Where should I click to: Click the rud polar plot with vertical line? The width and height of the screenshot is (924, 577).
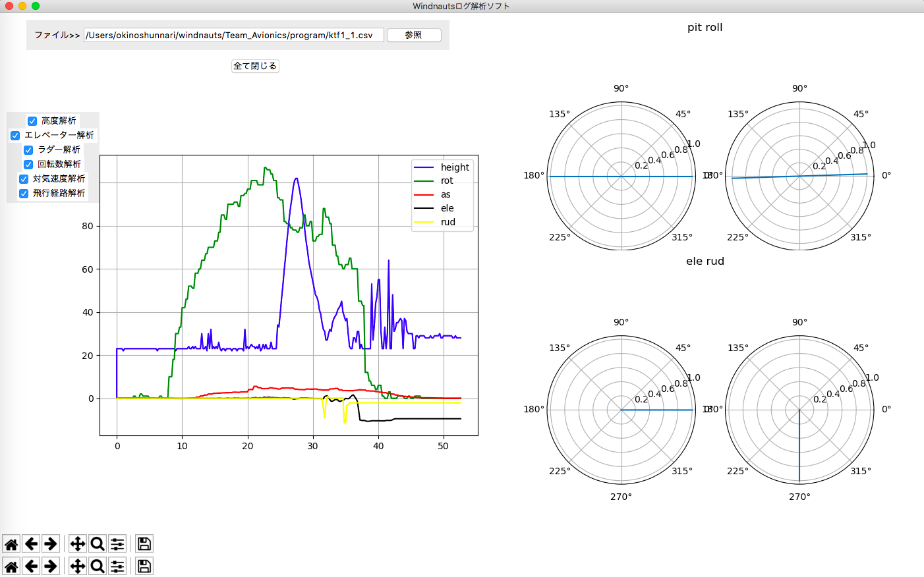799,410
